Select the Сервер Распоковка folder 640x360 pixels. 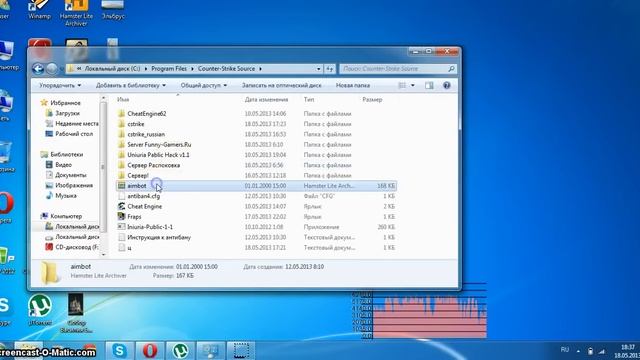tap(153, 165)
